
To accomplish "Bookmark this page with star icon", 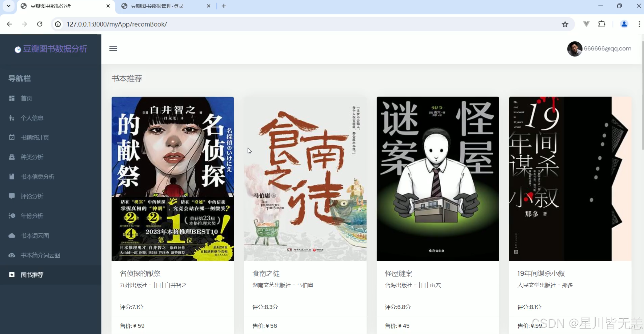I will [565, 24].
